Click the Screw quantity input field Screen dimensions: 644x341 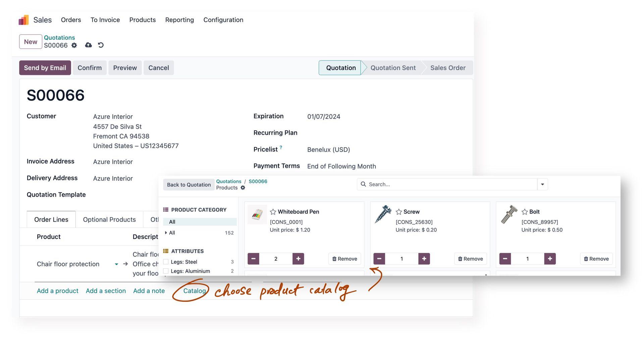(x=401, y=259)
